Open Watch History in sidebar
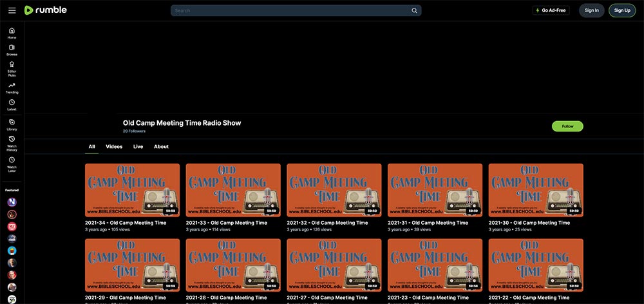This screenshot has width=644, height=304. pyautogui.click(x=12, y=144)
